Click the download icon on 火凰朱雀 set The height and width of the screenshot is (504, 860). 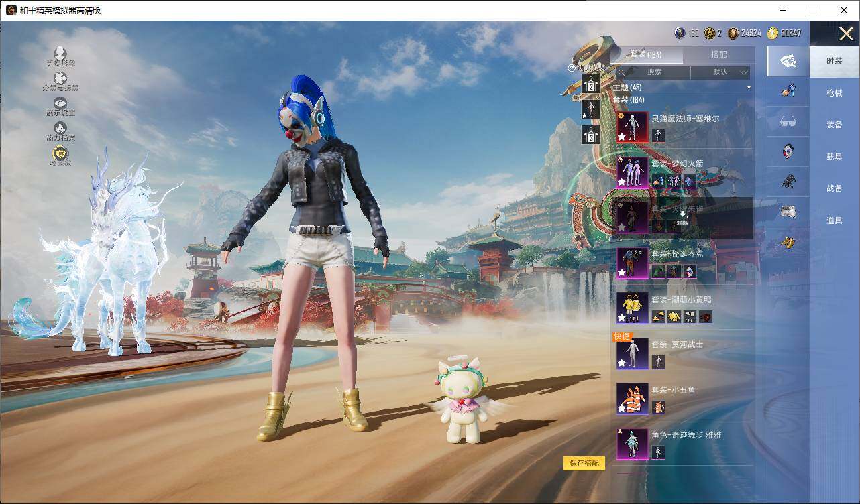coord(682,213)
